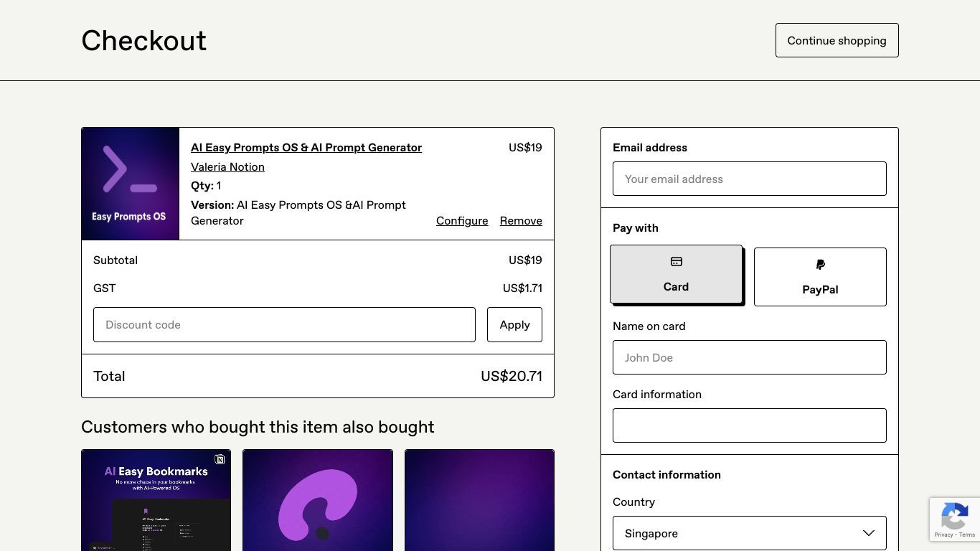The height and width of the screenshot is (551, 980).
Task: Click the Checkout heading
Action: point(143,41)
